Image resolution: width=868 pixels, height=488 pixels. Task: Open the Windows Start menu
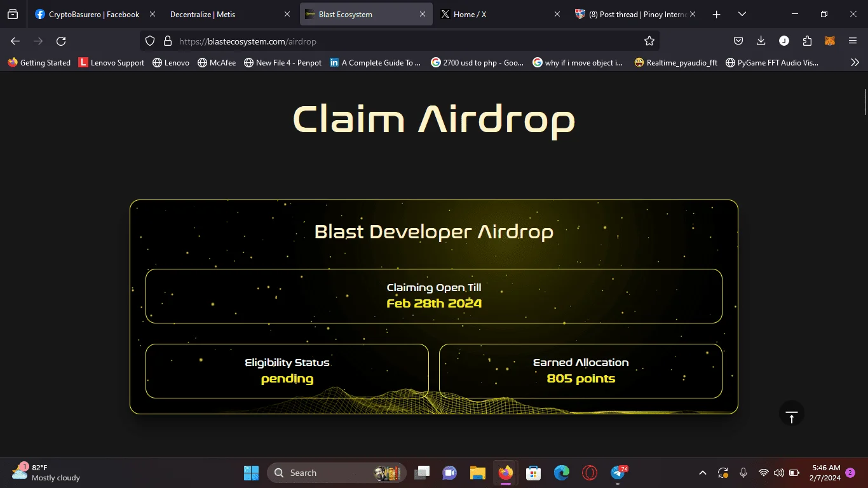251,473
